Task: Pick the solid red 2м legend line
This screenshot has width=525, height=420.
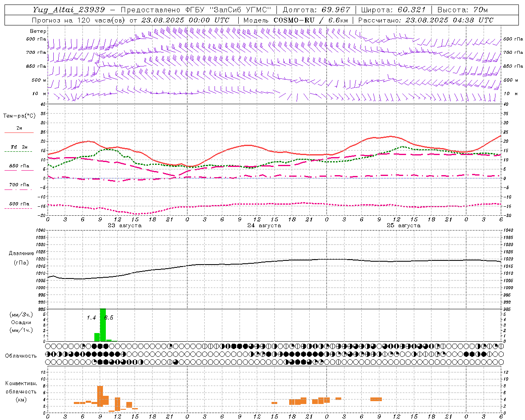Action: tap(19, 132)
